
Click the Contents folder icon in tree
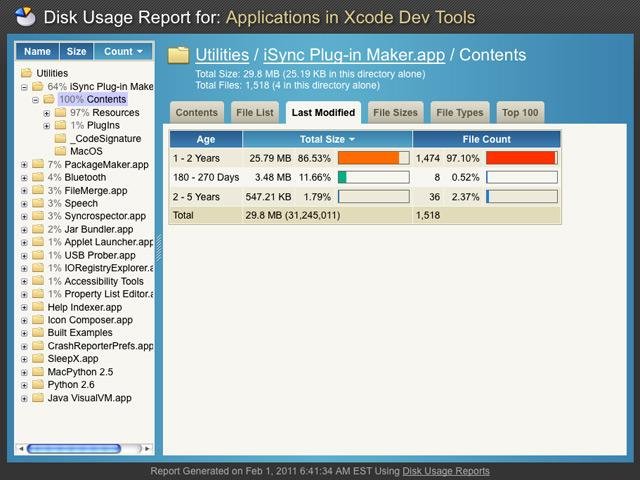[x=49, y=99]
